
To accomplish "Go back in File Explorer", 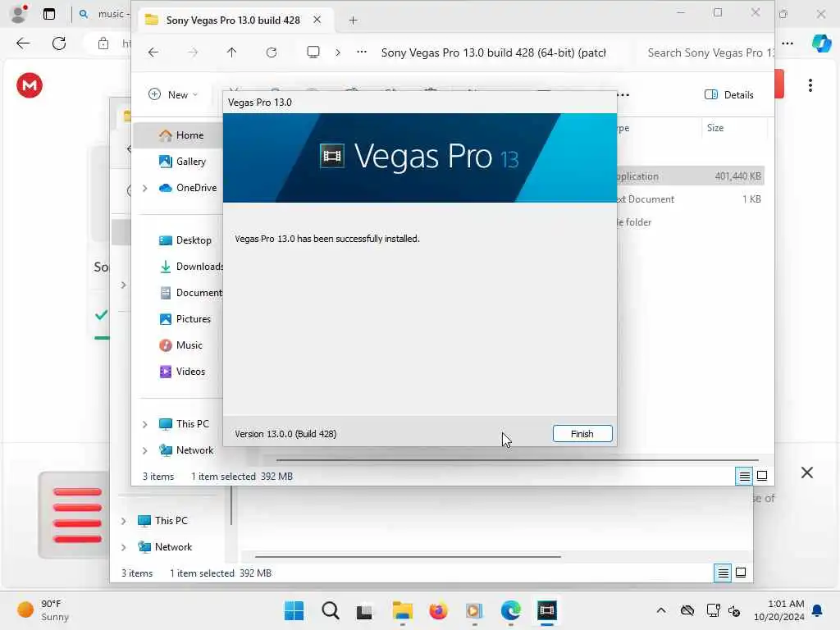I will click(153, 52).
